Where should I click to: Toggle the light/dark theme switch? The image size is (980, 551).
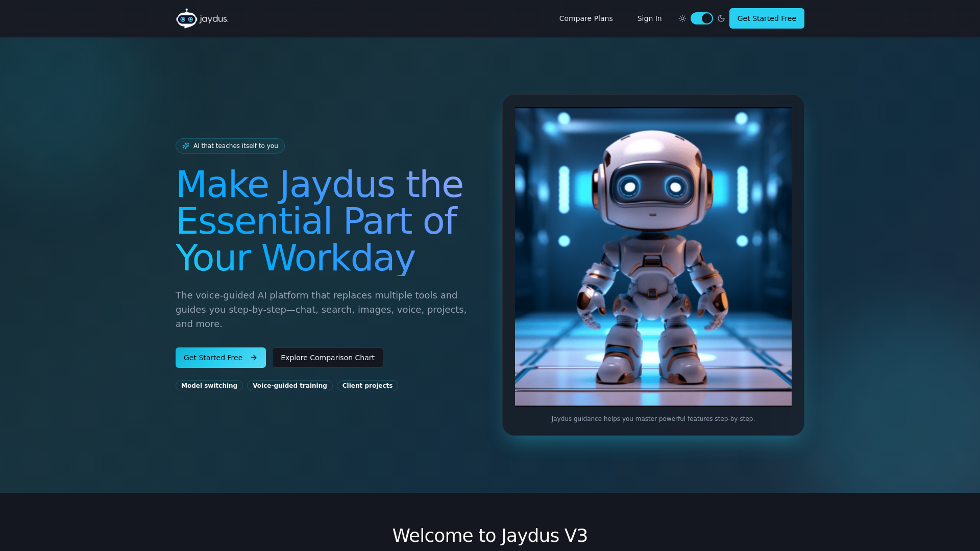(x=702, y=18)
